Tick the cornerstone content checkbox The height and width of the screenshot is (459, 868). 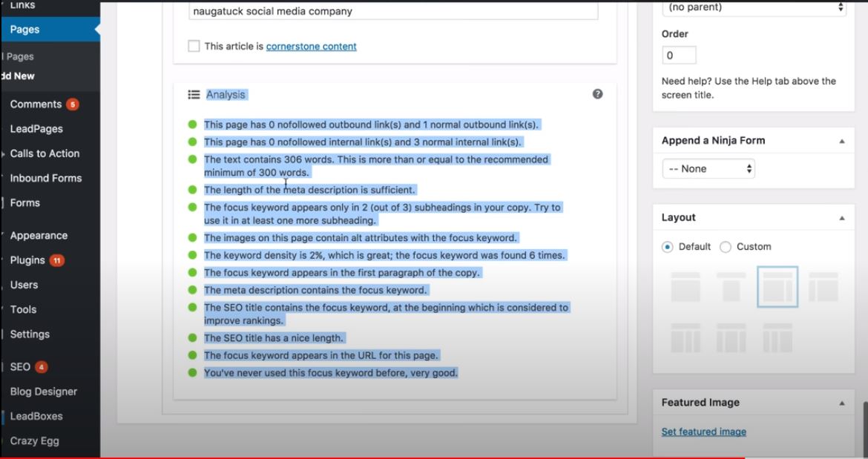[194, 46]
